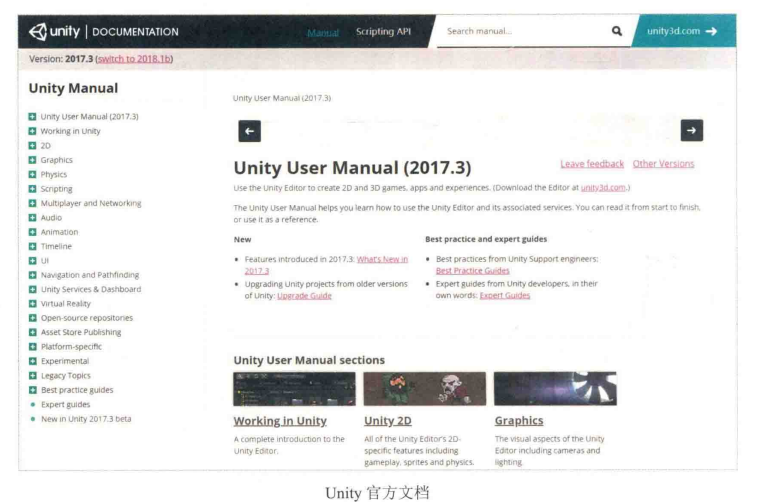
Task: Expand the UI sidebar node
Action: coord(32,260)
